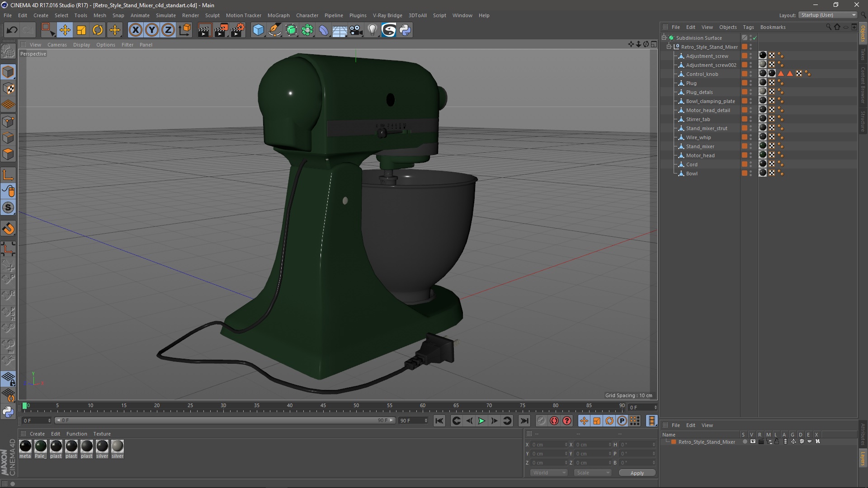Select the Move tool in toolbar
Screen dimensions: 868x488
coord(65,30)
